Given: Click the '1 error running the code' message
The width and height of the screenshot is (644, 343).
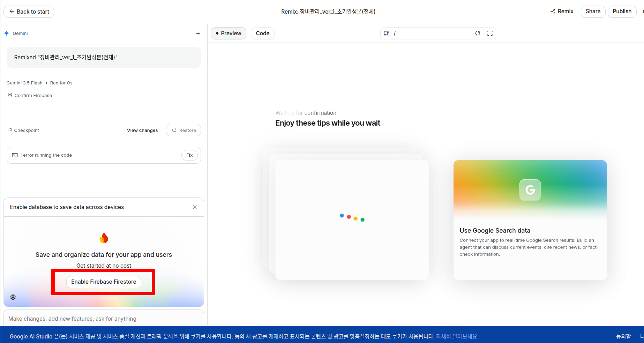Looking at the screenshot, I should (x=46, y=155).
